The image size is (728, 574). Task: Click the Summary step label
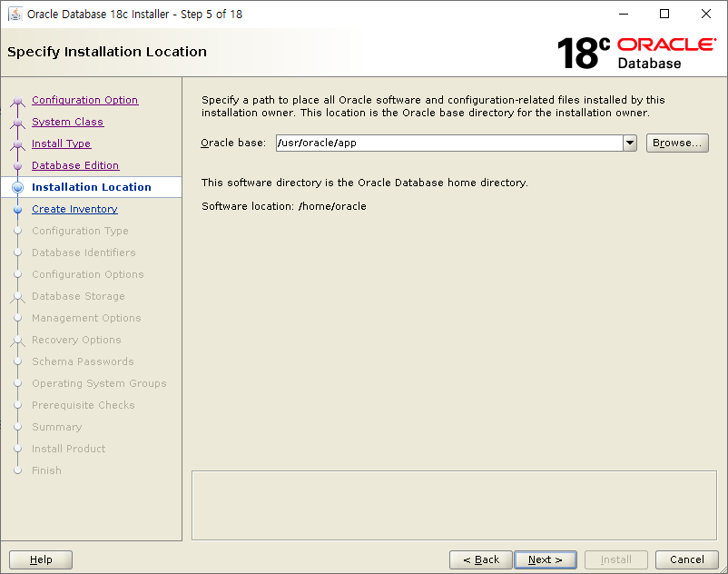pyautogui.click(x=56, y=427)
